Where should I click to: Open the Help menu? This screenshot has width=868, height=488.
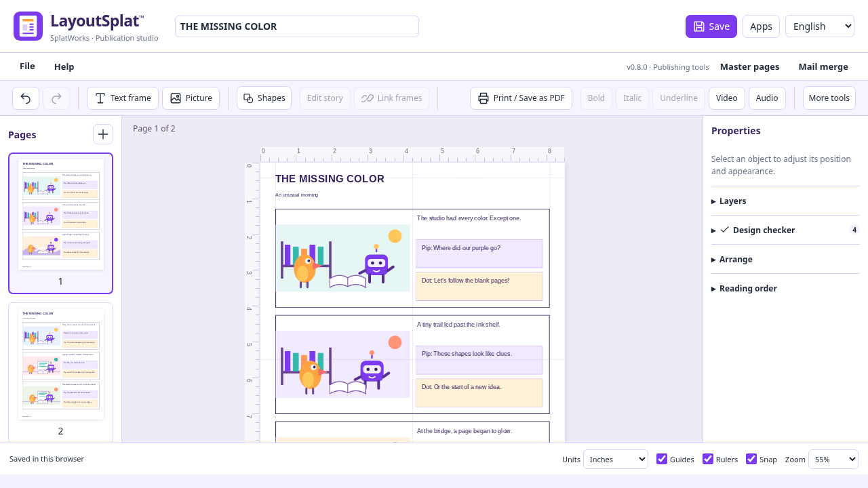click(x=64, y=66)
